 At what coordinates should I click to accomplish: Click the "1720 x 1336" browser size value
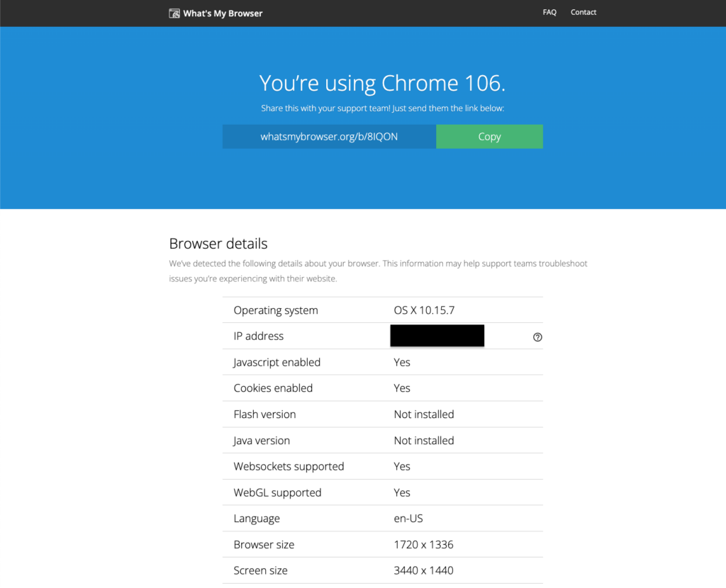423,545
